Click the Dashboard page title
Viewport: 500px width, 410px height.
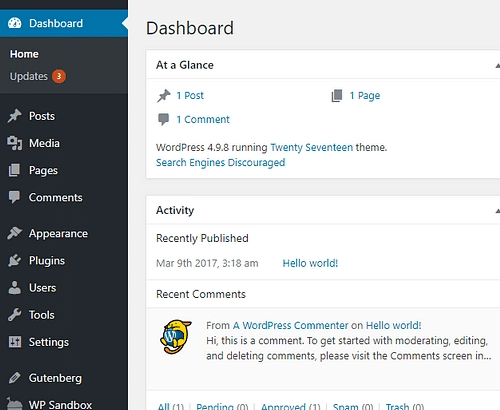pyautogui.click(x=190, y=28)
